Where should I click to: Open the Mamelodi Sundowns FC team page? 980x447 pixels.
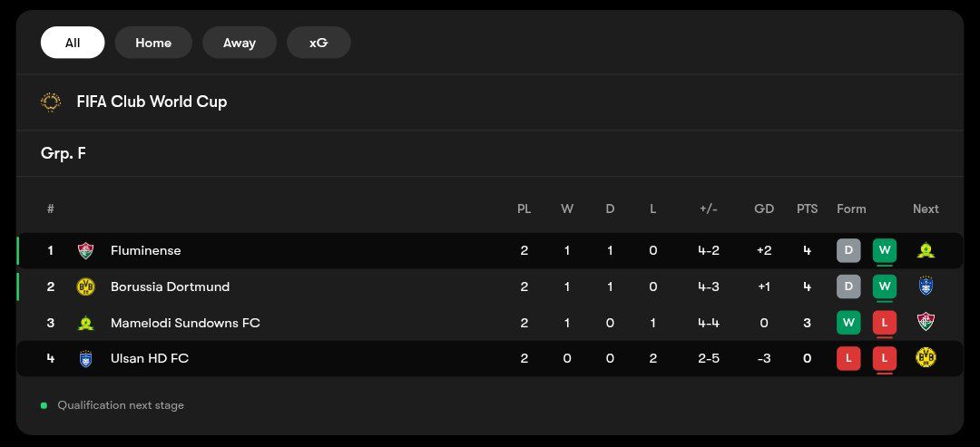185,323
